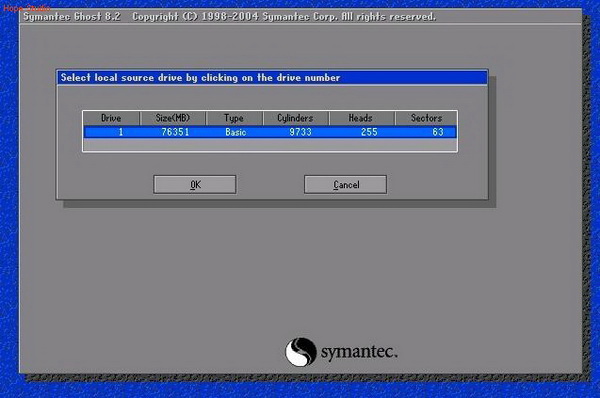This screenshot has width=600, height=398.
Task: Click the Symantec Ghost 8.2 title text
Action: pyautogui.click(x=72, y=16)
